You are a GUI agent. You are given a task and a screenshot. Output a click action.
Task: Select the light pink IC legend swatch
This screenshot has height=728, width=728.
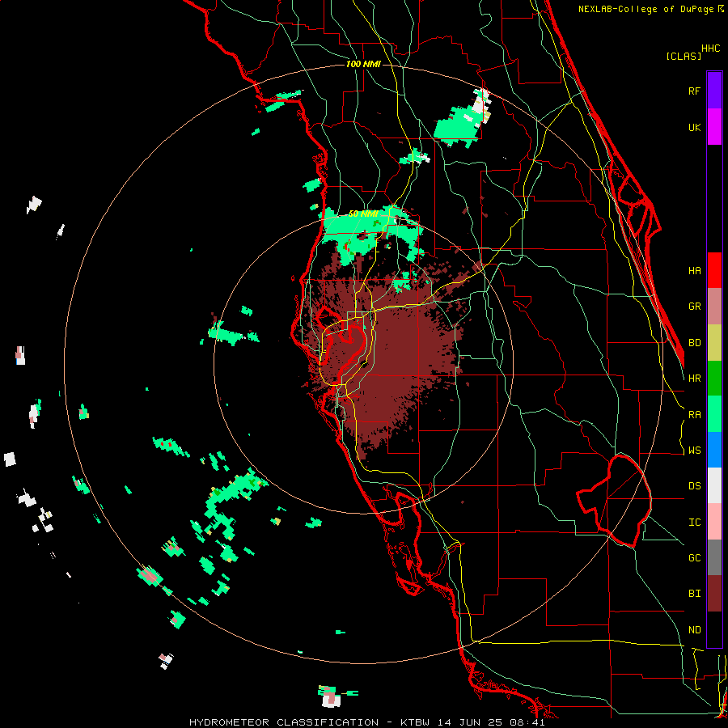[714, 522]
